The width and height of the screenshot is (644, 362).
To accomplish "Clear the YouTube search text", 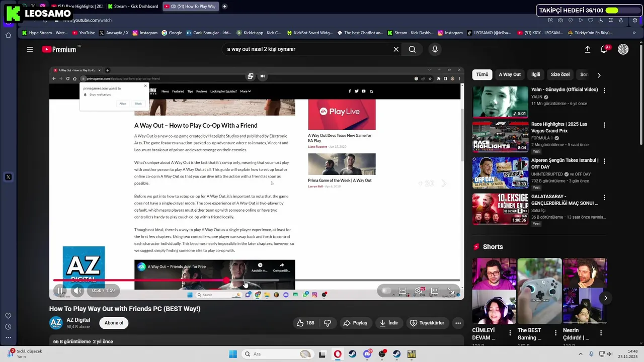I will point(396,49).
